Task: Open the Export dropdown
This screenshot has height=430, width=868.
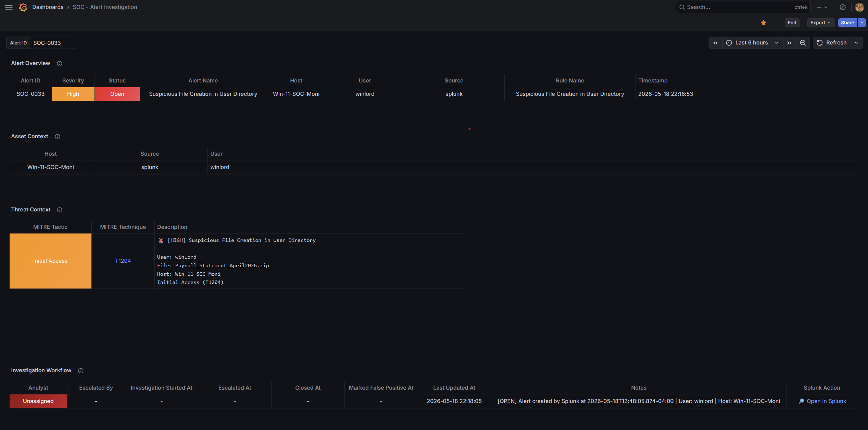Action: [821, 23]
